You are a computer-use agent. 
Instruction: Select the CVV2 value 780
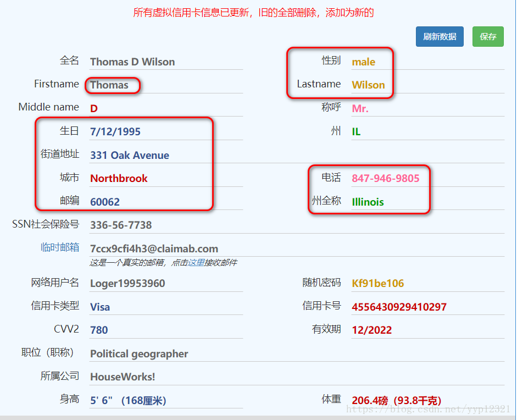point(99,330)
